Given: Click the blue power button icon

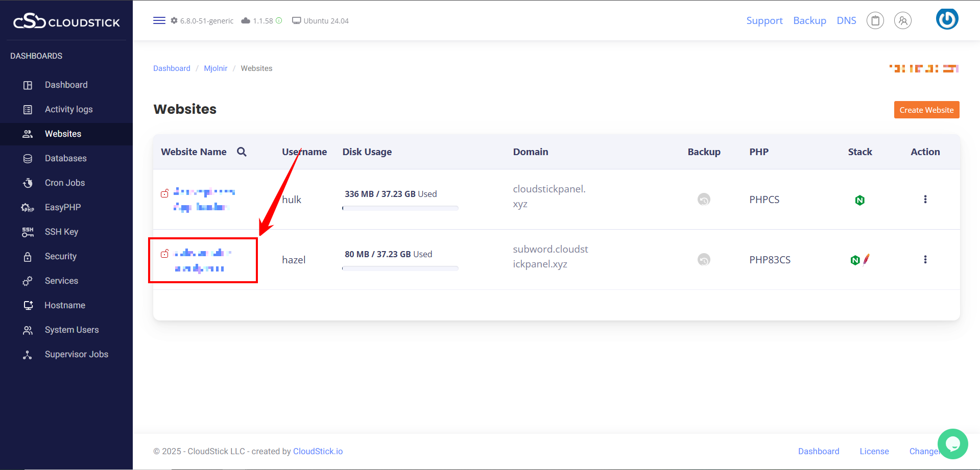Looking at the screenshot, I should tap(947, 19).
